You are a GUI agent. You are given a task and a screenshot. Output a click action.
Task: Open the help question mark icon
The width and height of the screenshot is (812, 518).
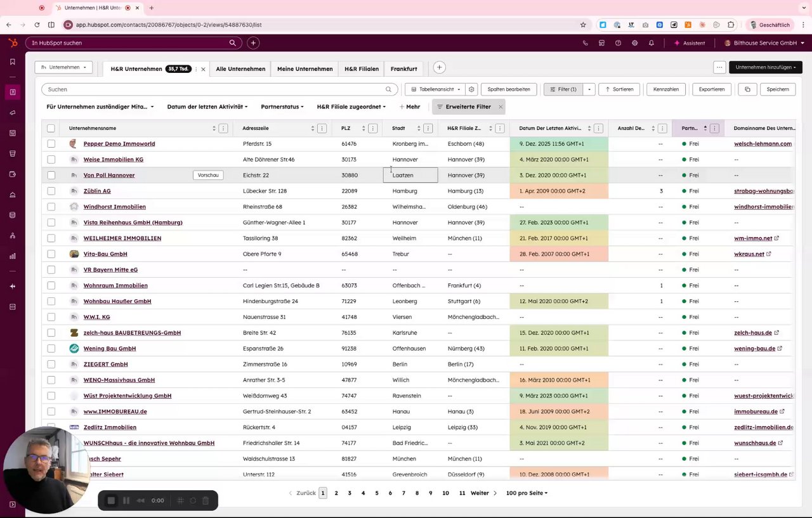click(618, 43)
